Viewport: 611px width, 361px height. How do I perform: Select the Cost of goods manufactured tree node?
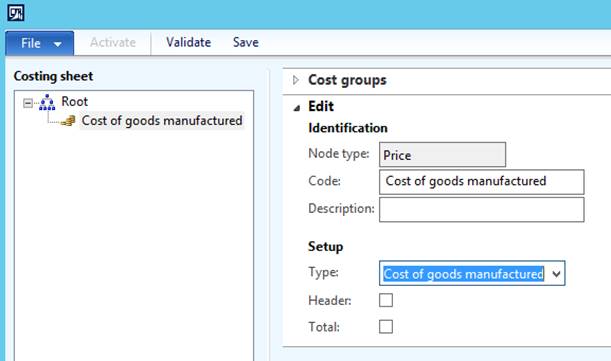point(162,121)
